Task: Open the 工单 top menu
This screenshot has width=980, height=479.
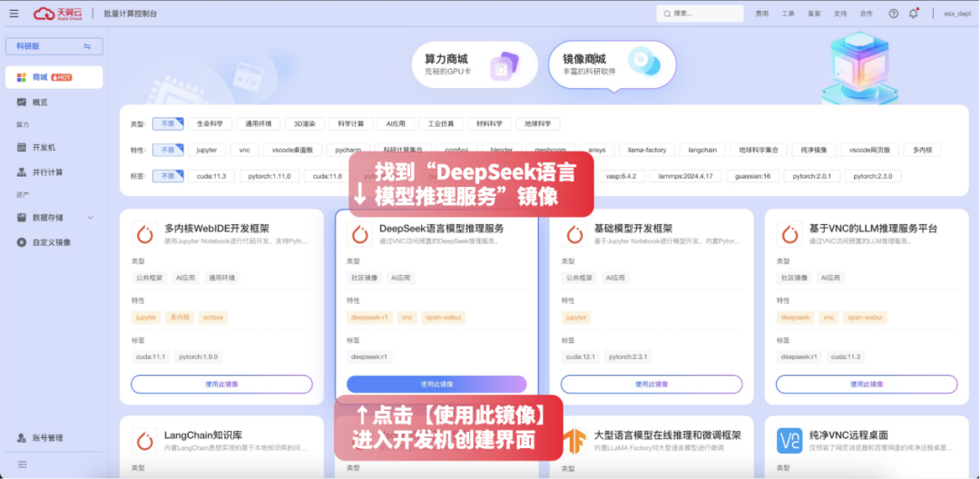Action: [789, 13]
